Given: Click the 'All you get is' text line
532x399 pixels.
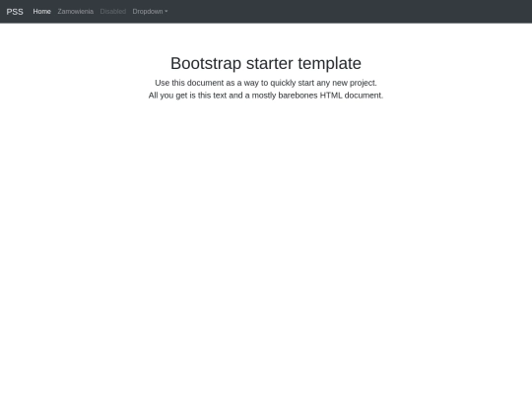Looking at the screenshot, I should tap(266, 96).
